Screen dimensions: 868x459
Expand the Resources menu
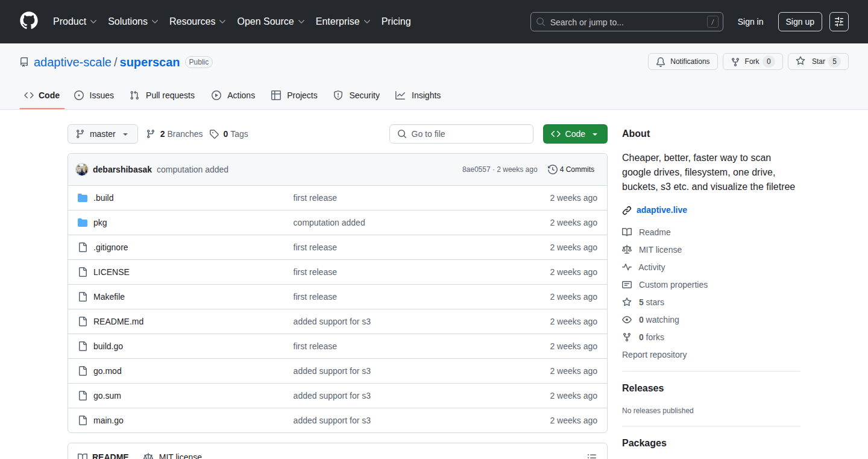click(198, 22)
